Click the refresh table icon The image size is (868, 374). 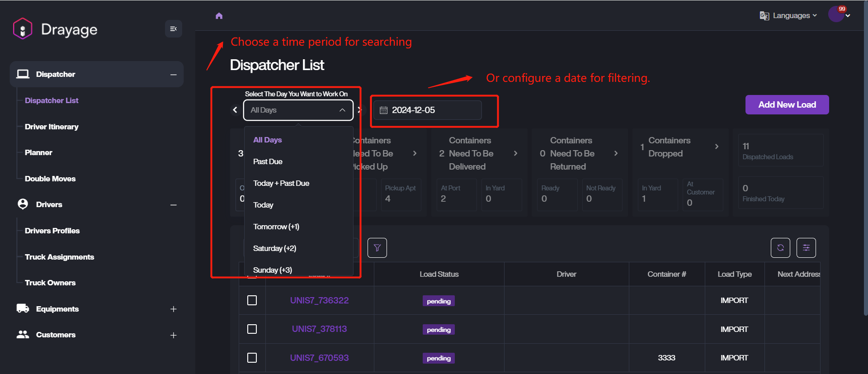[780, 248]
